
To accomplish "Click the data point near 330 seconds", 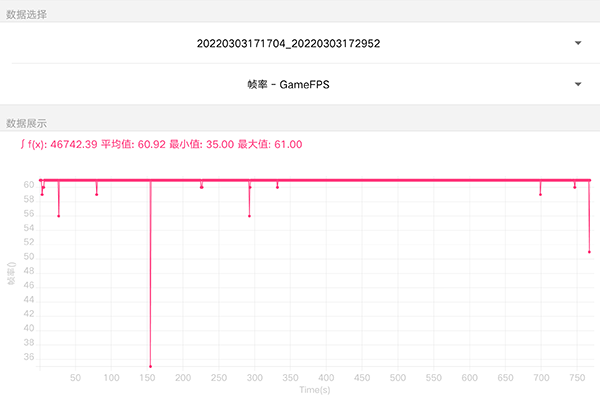I will [278, 187].
